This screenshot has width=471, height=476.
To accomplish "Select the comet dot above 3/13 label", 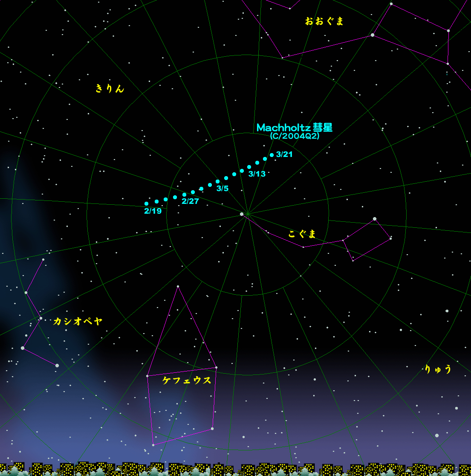I will click(249, 167).
